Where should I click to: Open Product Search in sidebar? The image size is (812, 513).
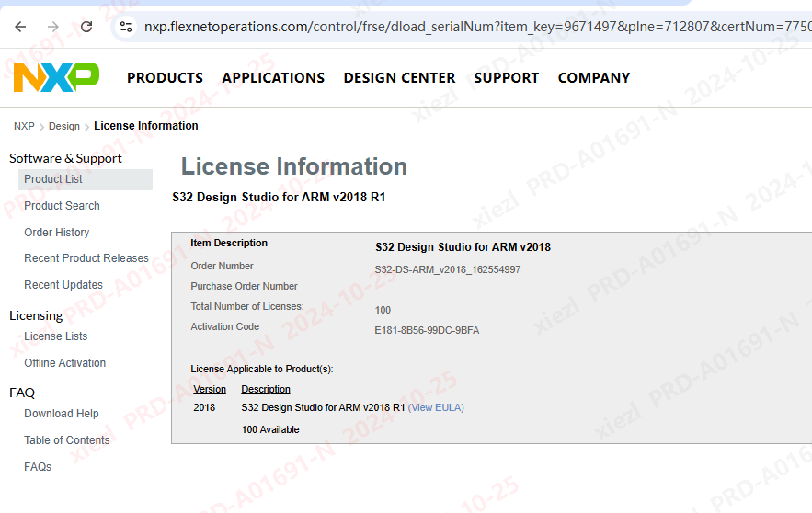tap(63, 206)
